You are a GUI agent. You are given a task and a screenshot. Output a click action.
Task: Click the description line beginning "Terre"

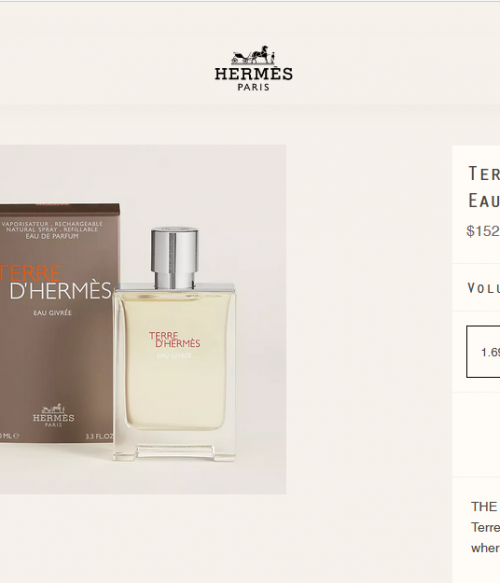tap(486, 527)
